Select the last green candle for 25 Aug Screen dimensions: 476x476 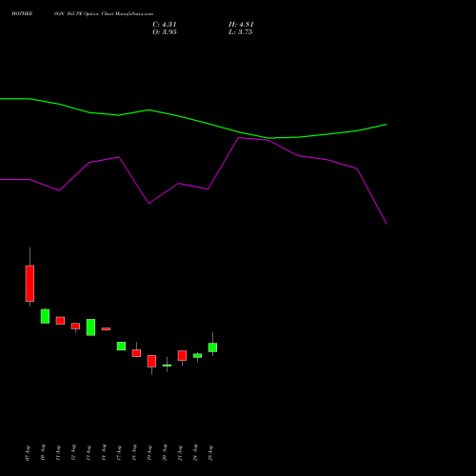pyautogui.click(x=212, y=347)
